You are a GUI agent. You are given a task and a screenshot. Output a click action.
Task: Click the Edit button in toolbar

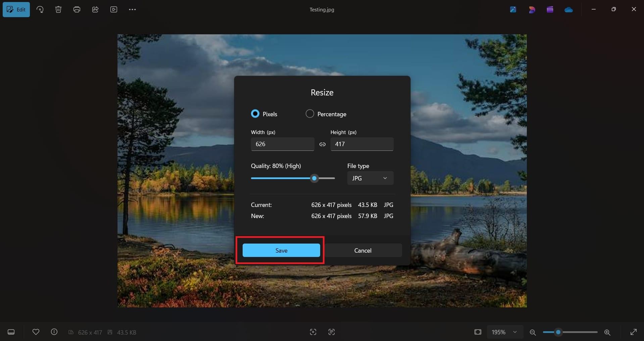tap(16, 9)
